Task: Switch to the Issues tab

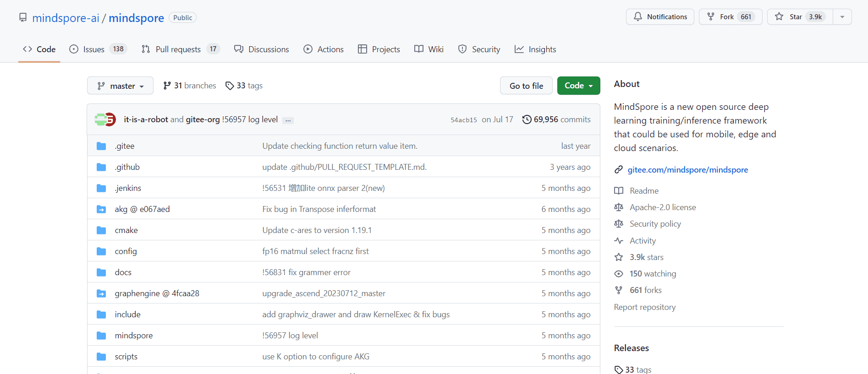Action: (98, 49)
